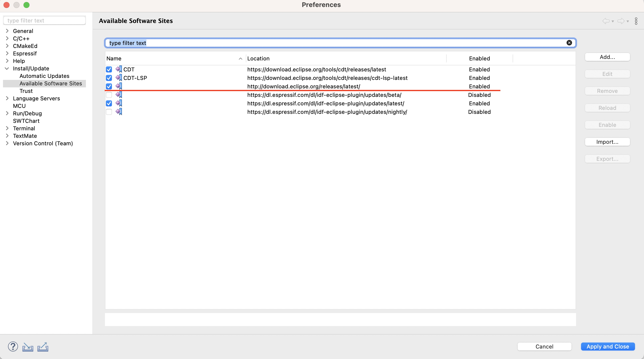Click the CDT update site icon
The image size is (644, 359).
[119, 69]
